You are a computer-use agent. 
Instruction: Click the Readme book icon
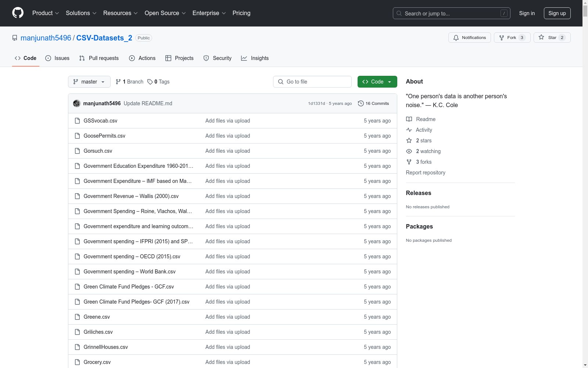point(409,119)
